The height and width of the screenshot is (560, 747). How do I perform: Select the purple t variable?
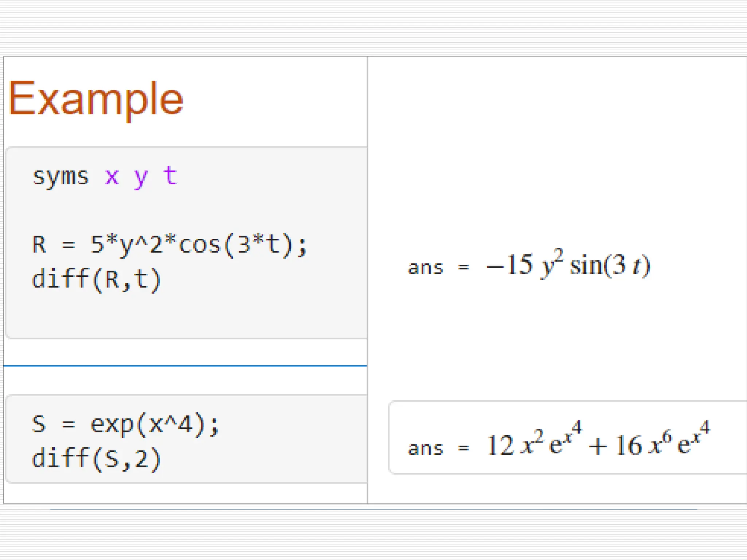click(x=170, y=176)
